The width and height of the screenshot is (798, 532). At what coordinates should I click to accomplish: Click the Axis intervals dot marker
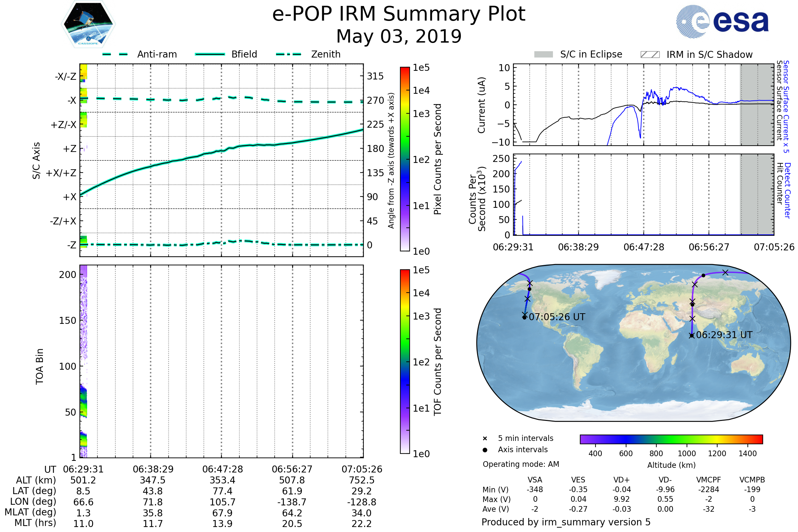pos(485,450)
